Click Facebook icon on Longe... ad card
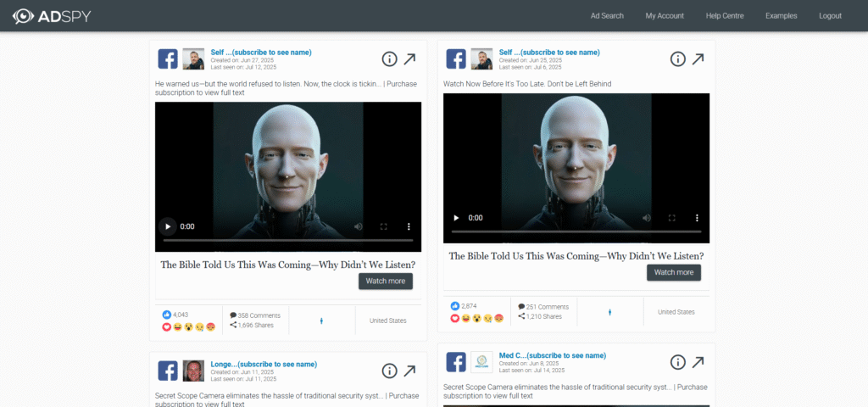This screenshot has height=407, width=868. click(x=168, y=371)
